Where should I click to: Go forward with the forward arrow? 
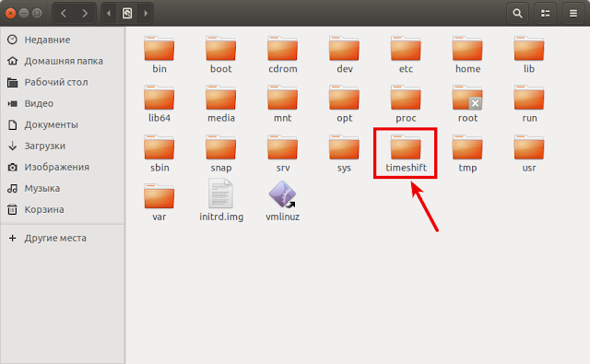pyautogui.click(x=85, y=13)
